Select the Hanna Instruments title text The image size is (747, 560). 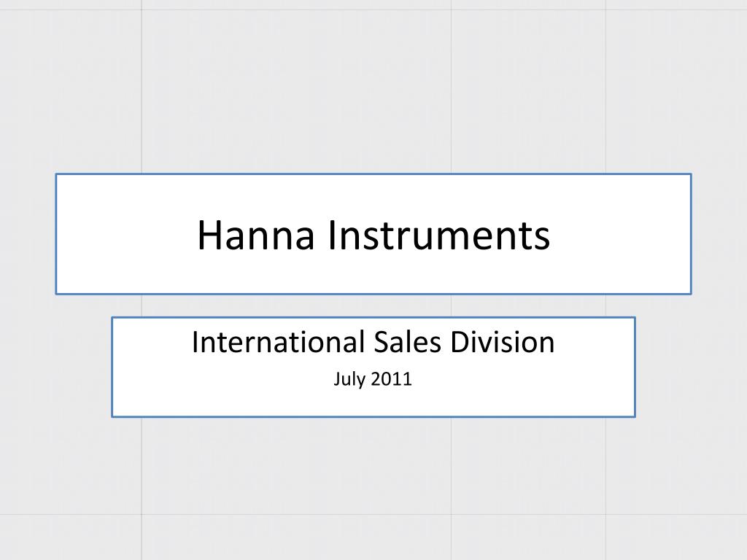tap(373, 235)
